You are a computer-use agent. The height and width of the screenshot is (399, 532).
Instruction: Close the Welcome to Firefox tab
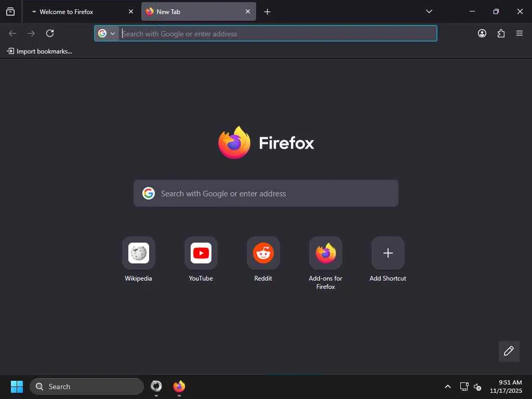(x=131, y=11)
